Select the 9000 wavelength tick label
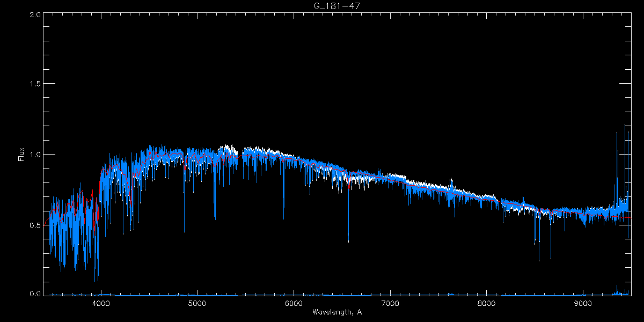The width and height of the screenshot is (644, 322). tap(583, 303)
